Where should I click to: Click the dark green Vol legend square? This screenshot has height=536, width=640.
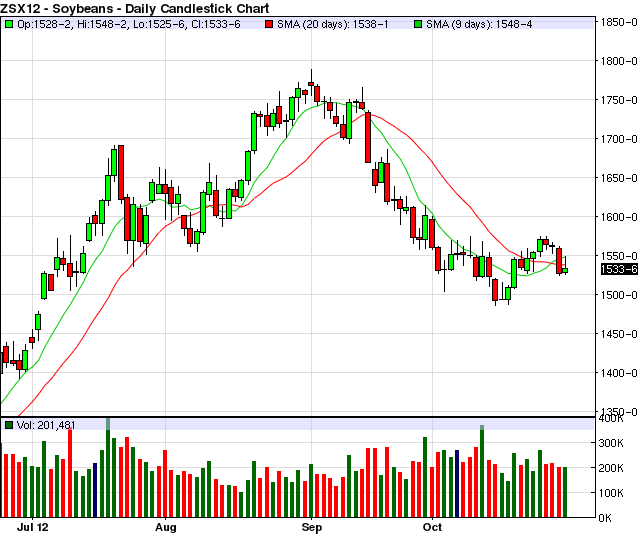(9, 426)
